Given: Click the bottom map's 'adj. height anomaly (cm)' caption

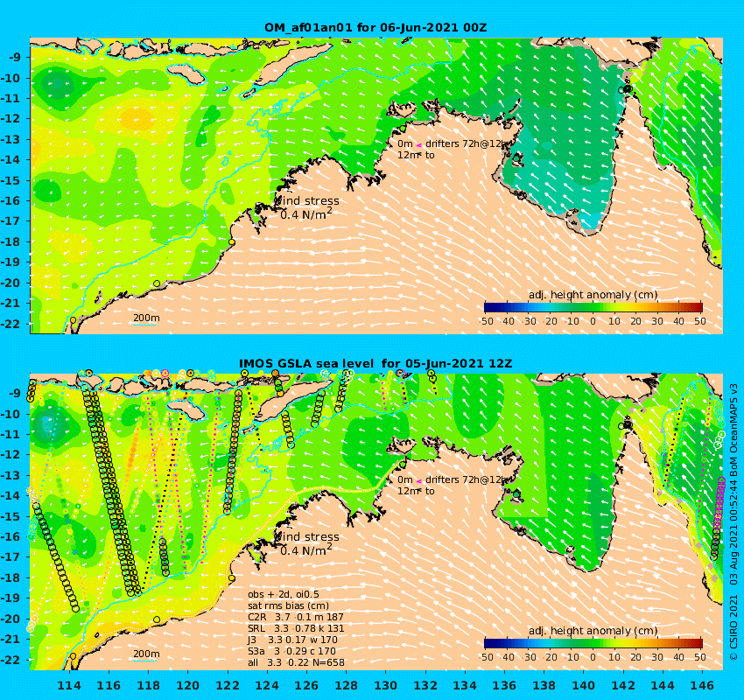Looking at the screenshot, I should pyautogui.click(x=593, y=631).
